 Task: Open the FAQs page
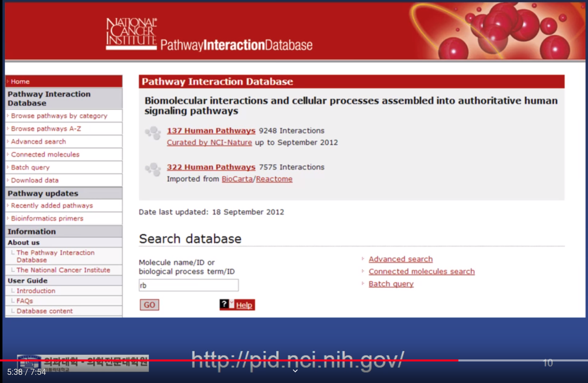25,301
